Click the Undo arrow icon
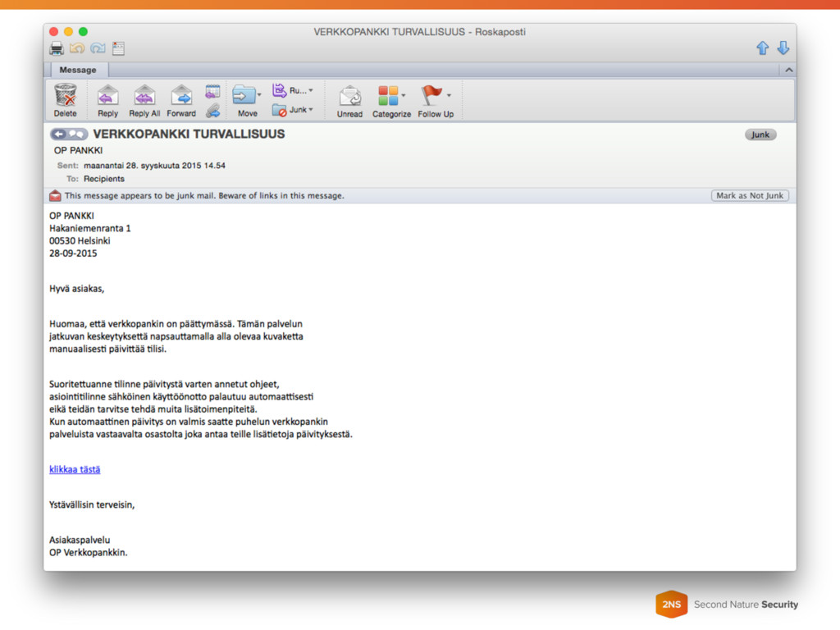840x630 pixels. 76,48
